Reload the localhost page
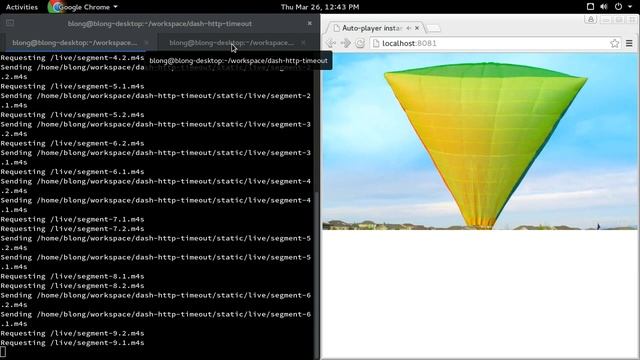 click(360, 43)
